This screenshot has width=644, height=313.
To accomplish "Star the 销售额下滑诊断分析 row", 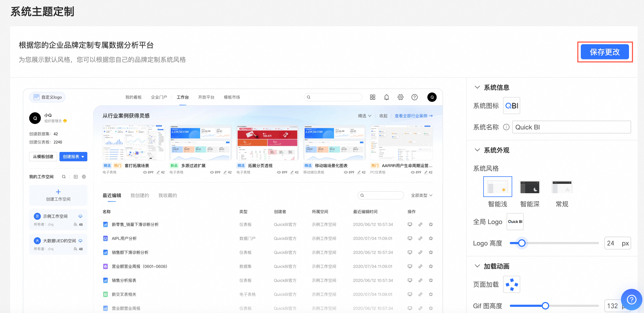I will (x=431, y=252).
